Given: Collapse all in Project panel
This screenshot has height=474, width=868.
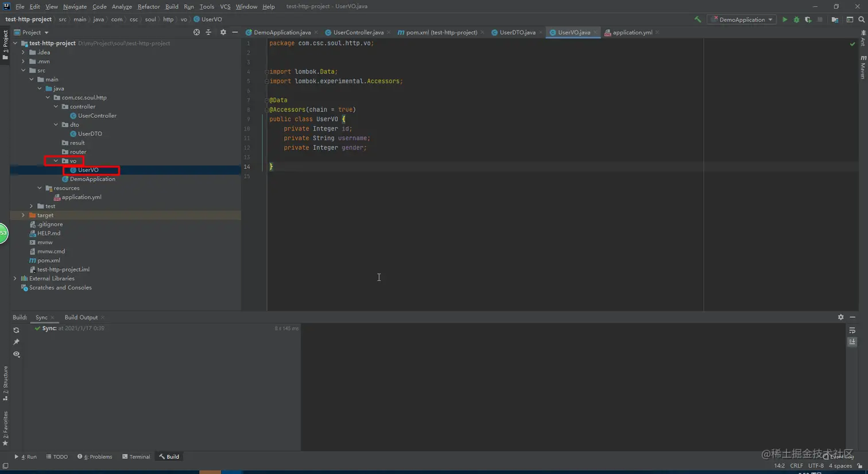Looking at the screenshot, I should 208,32.
